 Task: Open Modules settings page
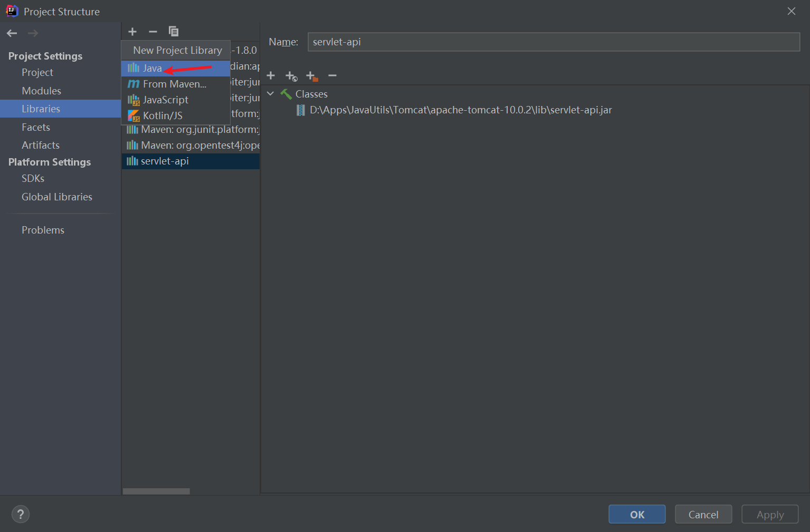[x=41, y=91]
